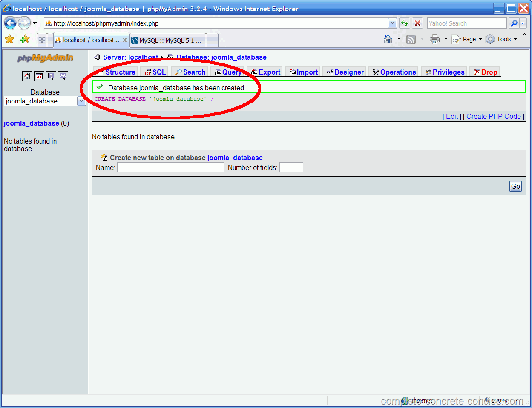Switch to the MySQL :: MySQL 5.1 tab

point(168,40)
